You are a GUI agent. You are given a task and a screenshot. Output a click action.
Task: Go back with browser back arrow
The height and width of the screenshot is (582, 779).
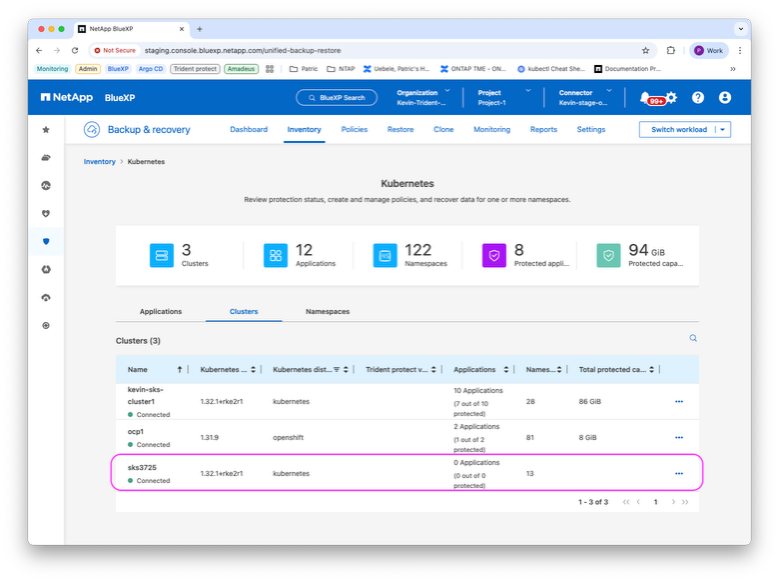click(39, 50)
